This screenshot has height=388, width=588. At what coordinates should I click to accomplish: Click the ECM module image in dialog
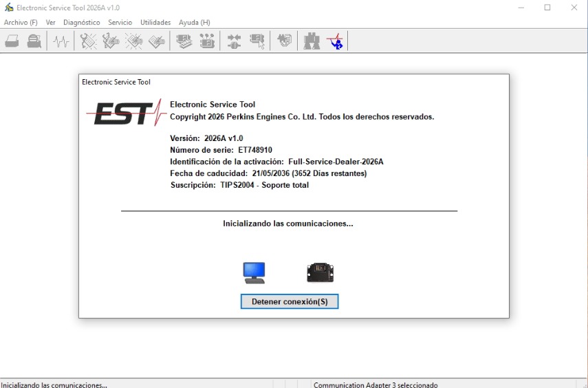click(320, 272)
